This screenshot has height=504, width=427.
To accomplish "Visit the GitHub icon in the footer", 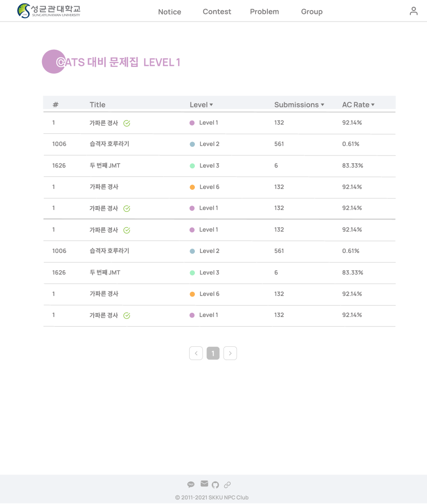I will pyautogui.click(x=215, y=484).
